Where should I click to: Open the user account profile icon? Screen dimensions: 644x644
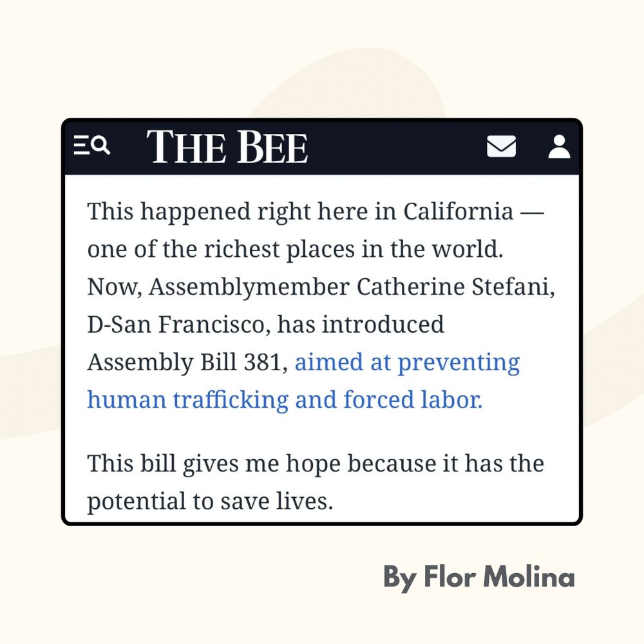[559, 146]
